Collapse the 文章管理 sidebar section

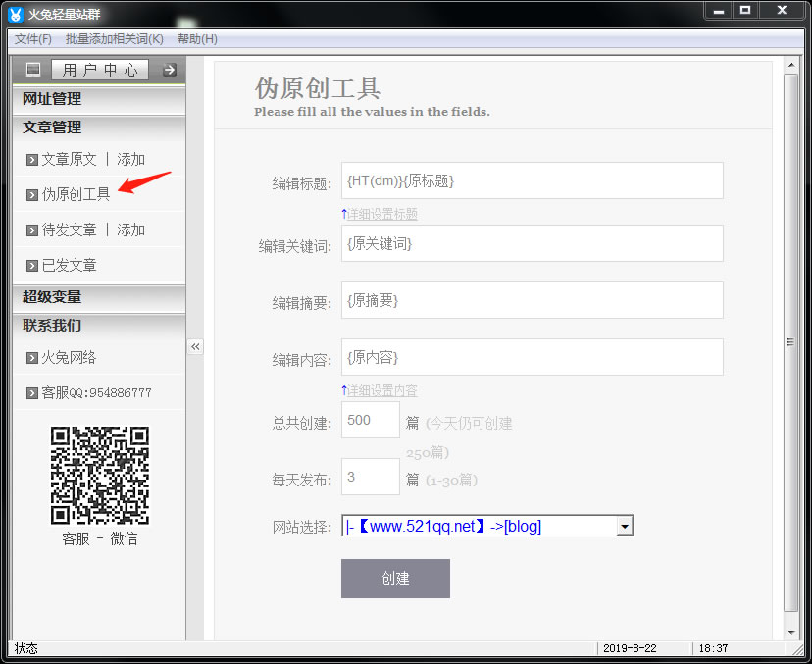(52, 128)
